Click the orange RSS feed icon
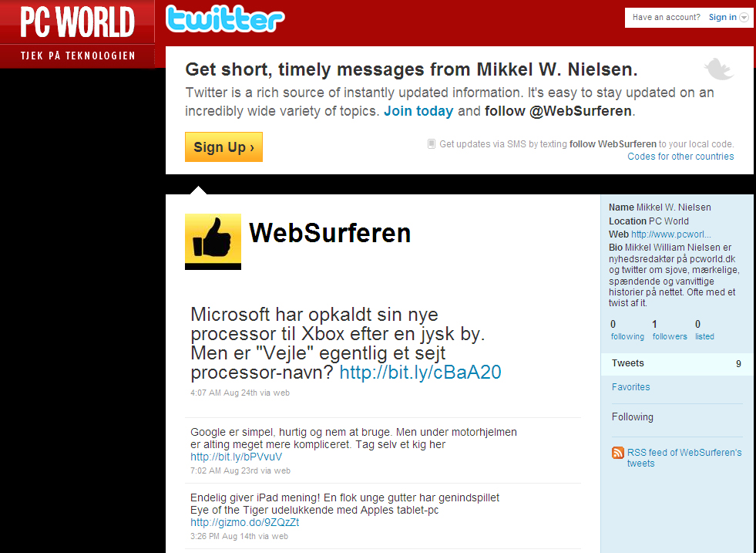The image size is (756, 553). tap(617, 453)
